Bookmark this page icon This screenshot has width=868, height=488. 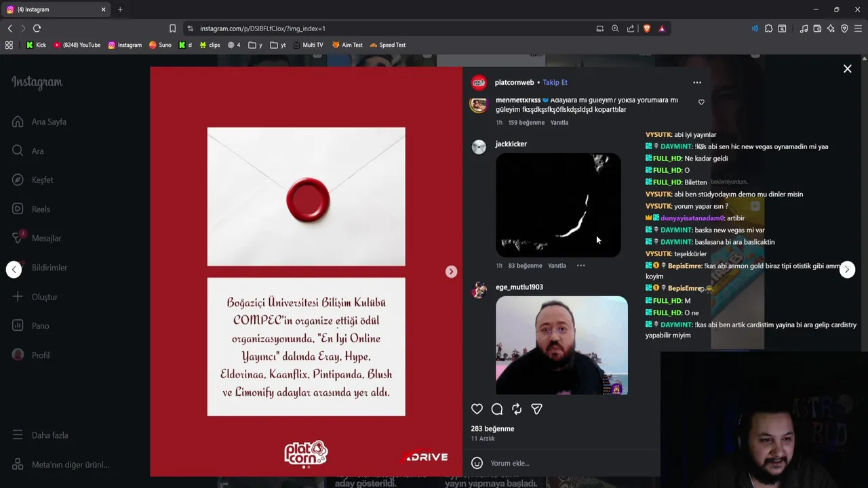click(x=172, y=28)
